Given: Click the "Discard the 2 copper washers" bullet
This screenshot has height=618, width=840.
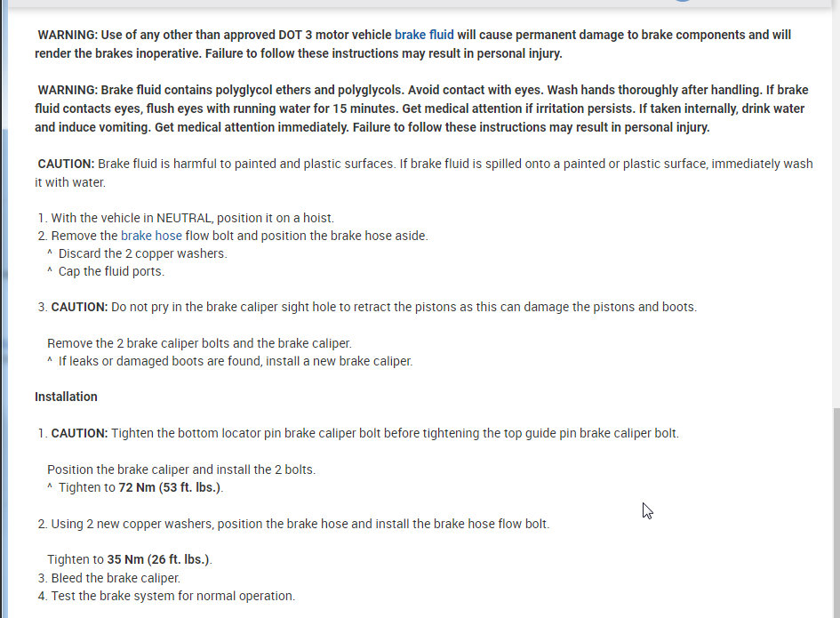Looking at the screenshot, I should pyautogui.click(x=142, y=254).
